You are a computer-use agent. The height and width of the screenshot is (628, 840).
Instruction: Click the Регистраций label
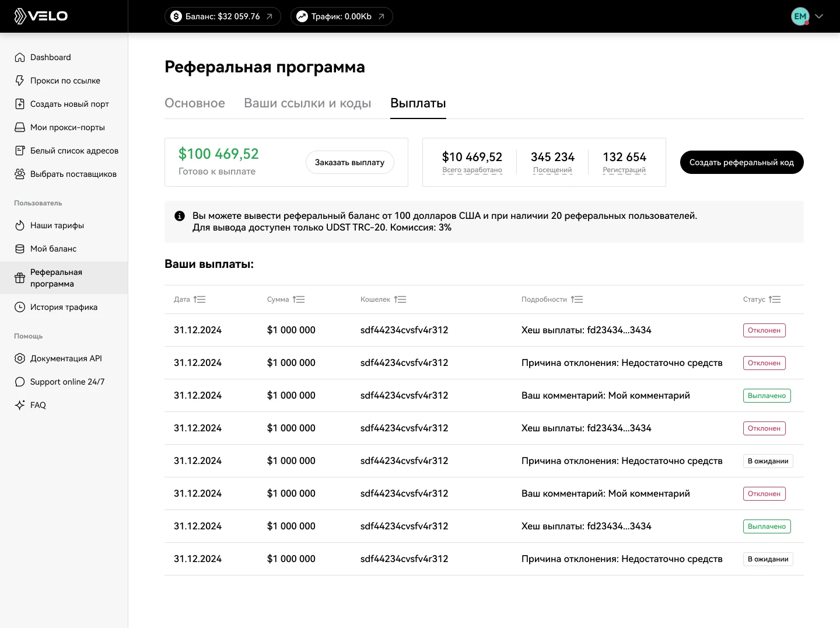(624, 170)
